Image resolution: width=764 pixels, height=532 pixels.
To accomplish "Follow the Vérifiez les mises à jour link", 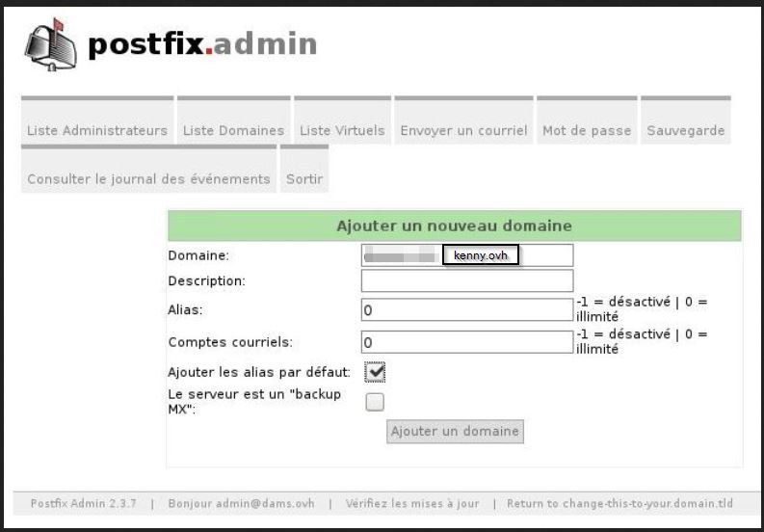I will (413, 504).
